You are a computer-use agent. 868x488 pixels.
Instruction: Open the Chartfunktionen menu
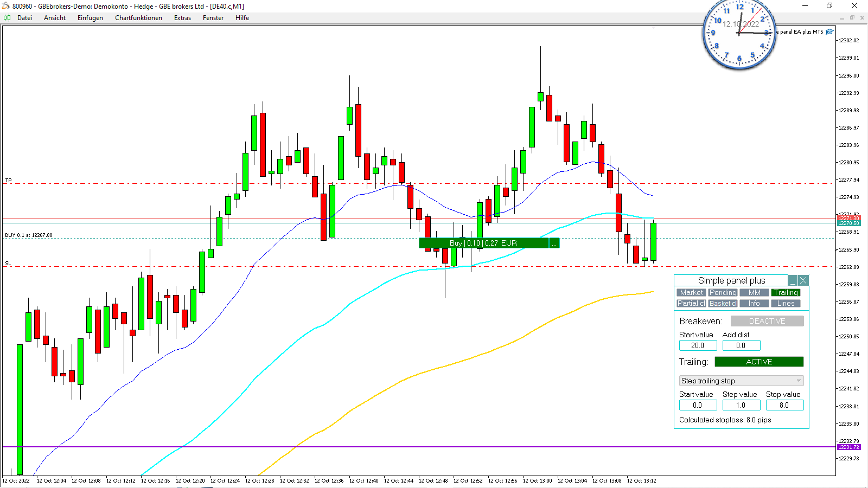tap(138, 18)
